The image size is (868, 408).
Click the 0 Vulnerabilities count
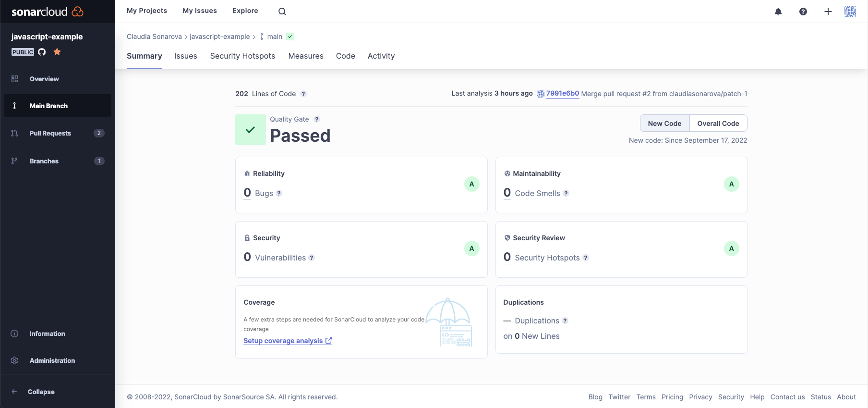pos(247,257)
